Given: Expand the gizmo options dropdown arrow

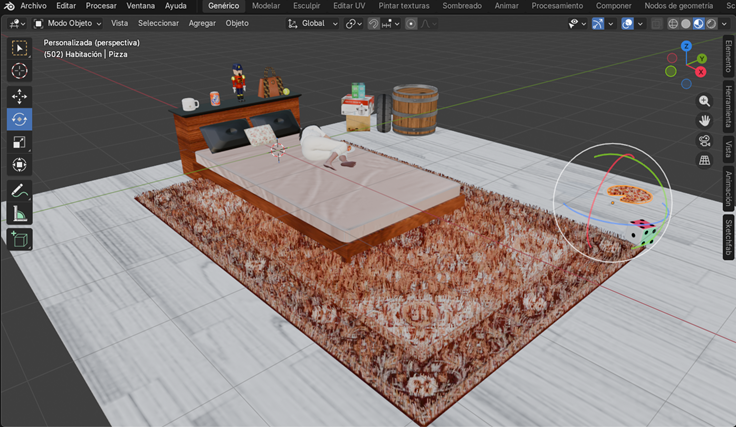Looking at the screenshot, I should (611, 23).
